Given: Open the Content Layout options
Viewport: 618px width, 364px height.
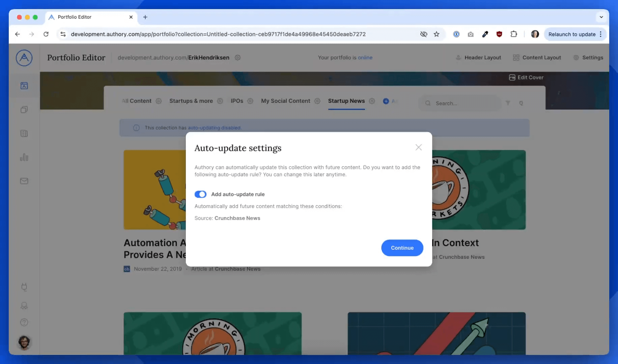Looking at the screenshot, I should click(537, 58).
